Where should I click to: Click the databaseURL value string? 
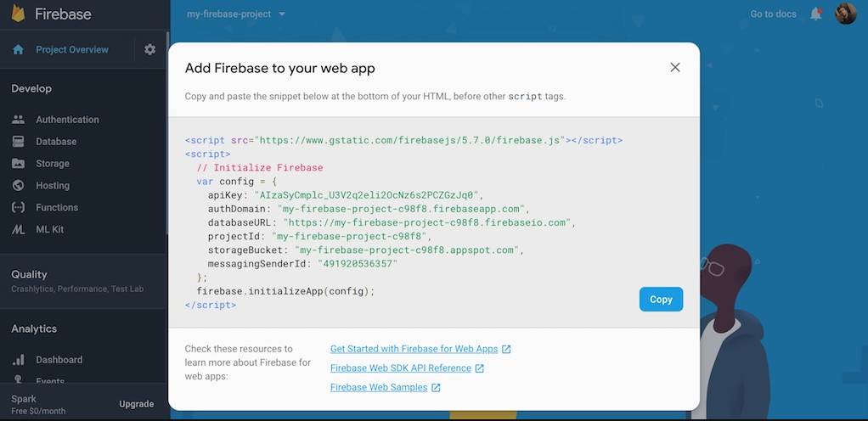(x=427, y=223)
